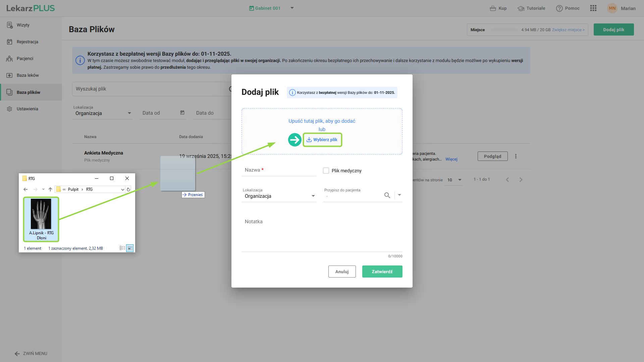Image resolution: width=644 pixels, height=362 pixels.
Task: Check the Plik medyczny checkbox
Action: click(326, 171)
